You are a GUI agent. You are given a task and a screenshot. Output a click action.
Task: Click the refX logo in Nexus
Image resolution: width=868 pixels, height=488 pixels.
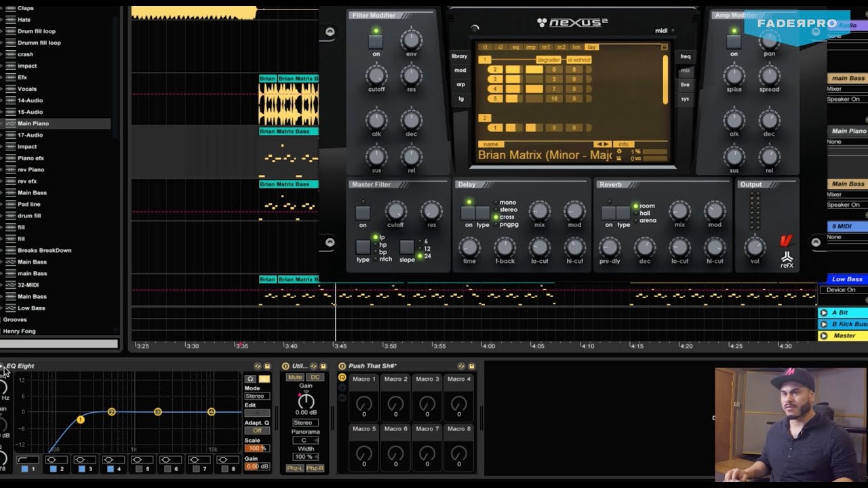tap(787, 260)
